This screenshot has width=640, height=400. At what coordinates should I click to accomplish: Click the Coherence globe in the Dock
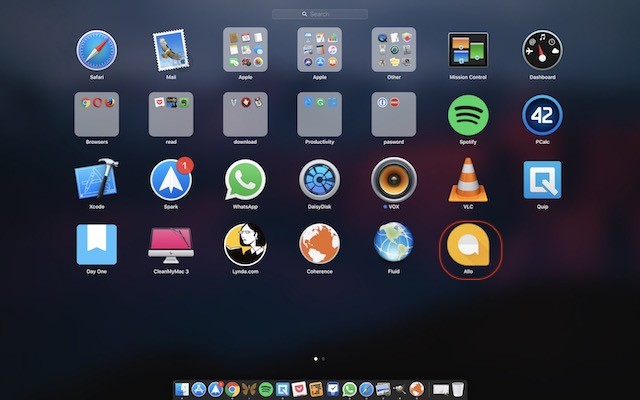tap(416, 389)
